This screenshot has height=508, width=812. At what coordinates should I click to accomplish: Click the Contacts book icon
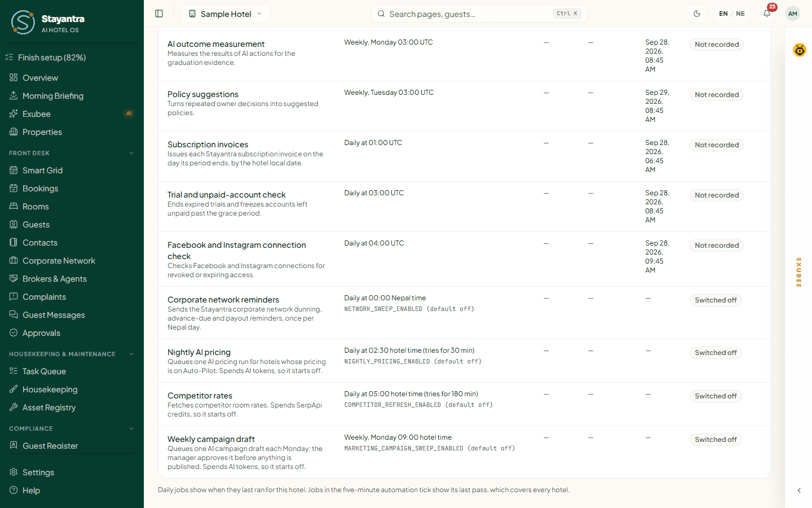(14, 242)
